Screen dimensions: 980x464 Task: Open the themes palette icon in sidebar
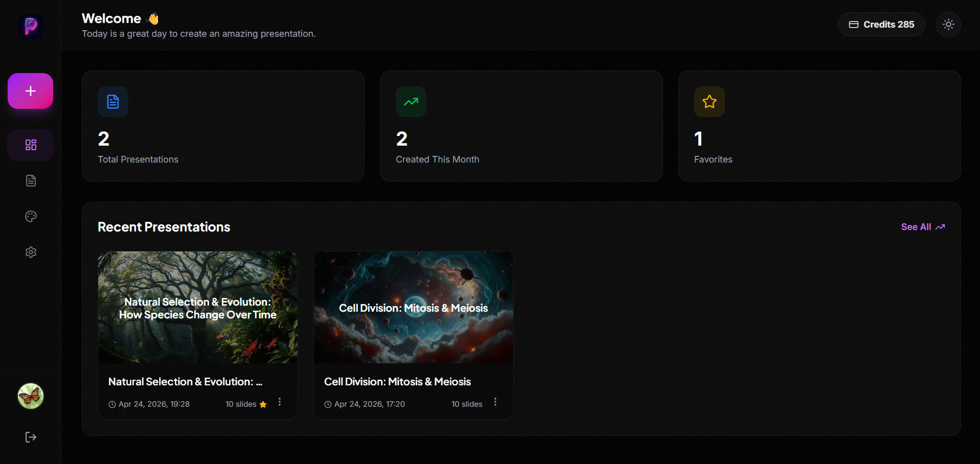31,216
